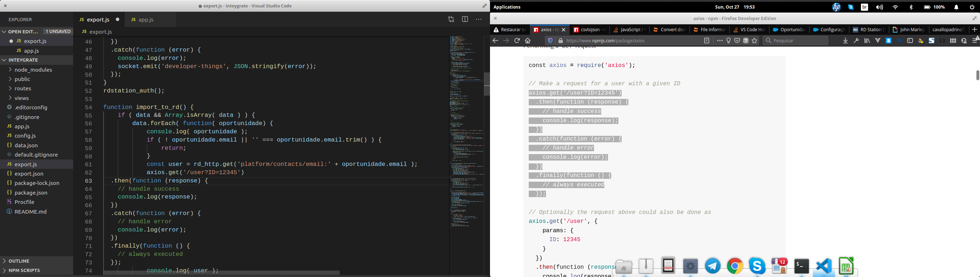Image resolution: width=980 pixels, height=277 pixels.
Task: Open system settings gear in dock
Action: tap(691, 266)
